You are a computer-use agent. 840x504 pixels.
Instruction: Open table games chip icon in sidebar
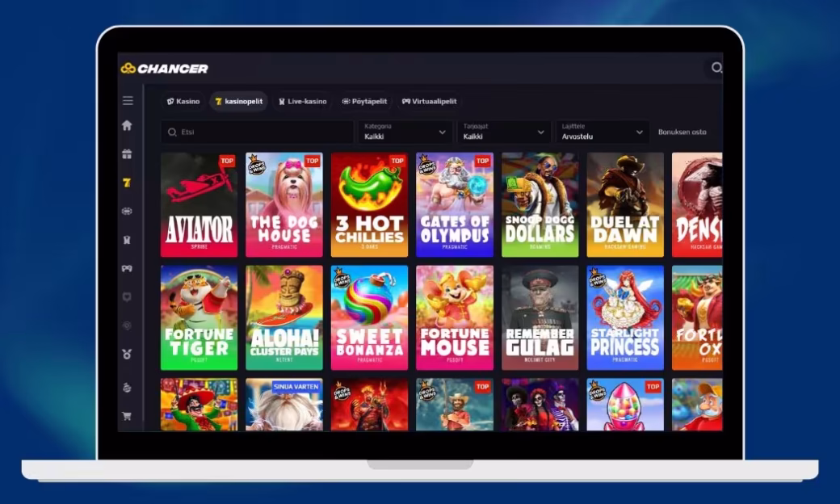click(x=127, y=211)
